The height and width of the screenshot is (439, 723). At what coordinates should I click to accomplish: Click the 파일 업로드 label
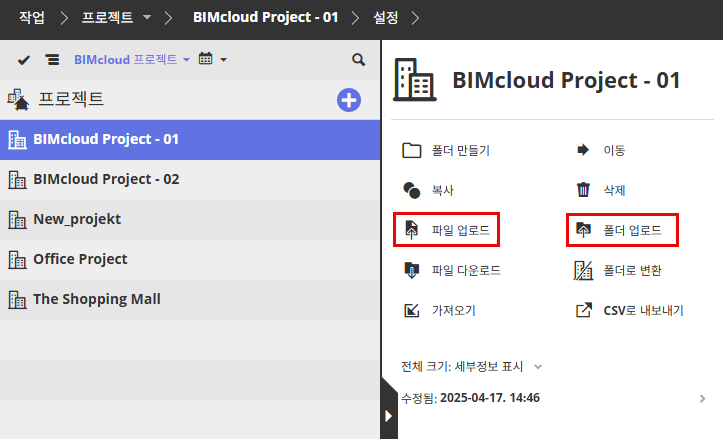point(461,230)
